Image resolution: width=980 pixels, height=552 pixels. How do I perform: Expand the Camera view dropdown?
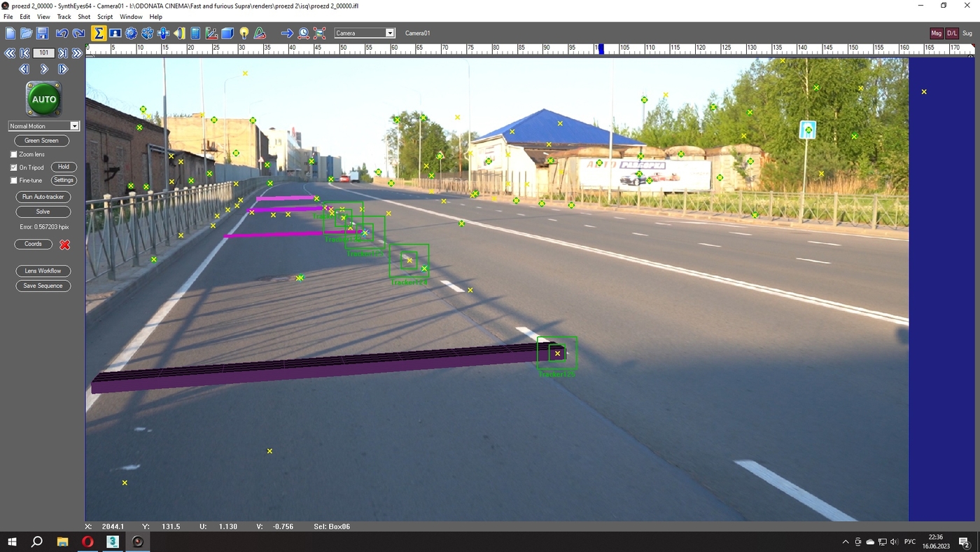point(365,33)
